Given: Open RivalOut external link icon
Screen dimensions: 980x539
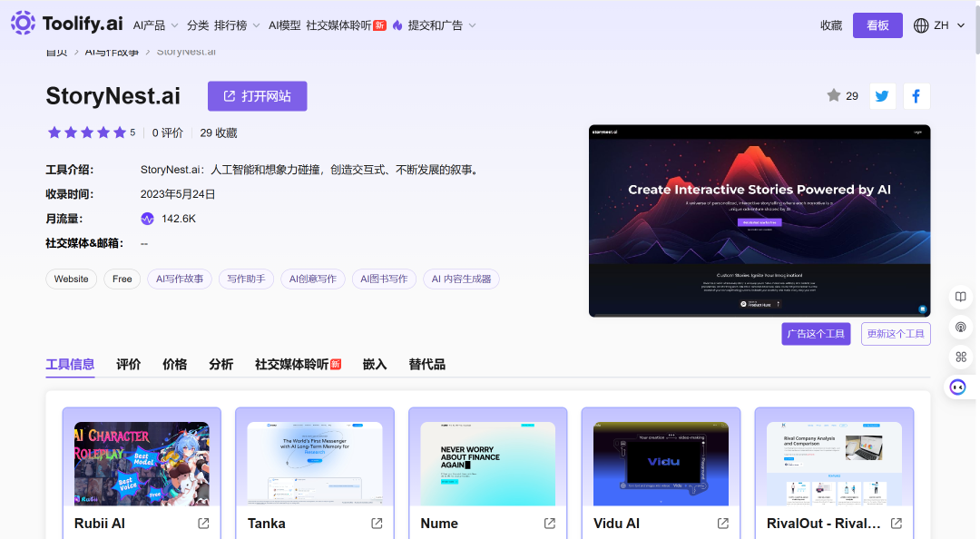Looking at the screenshot, I should click(897, 524).
